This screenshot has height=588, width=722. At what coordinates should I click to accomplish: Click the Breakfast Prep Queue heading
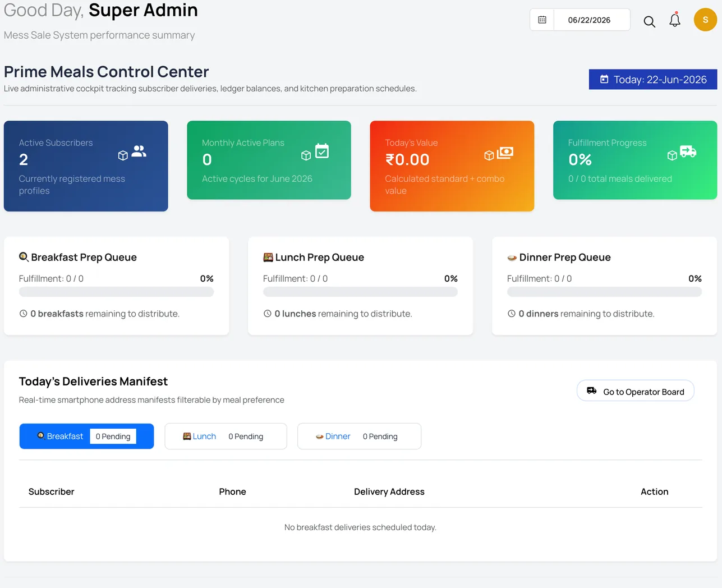click(x=84, y=257)
